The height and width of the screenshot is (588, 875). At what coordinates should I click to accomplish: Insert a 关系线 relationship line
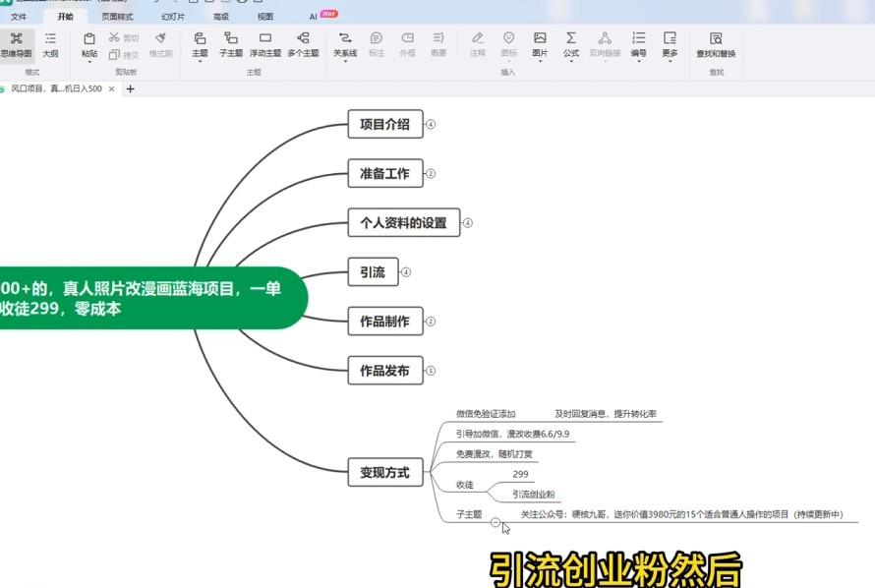tap(345, 43)
